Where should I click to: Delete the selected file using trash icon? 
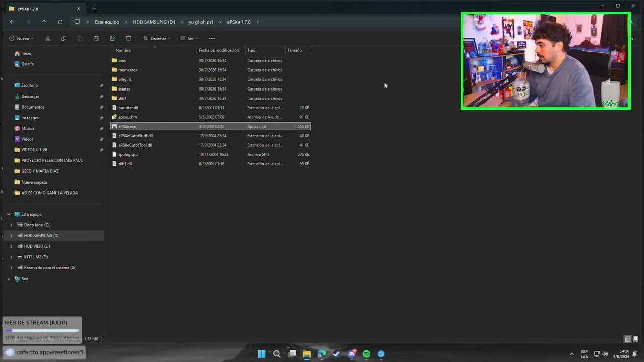pos(128,38)
